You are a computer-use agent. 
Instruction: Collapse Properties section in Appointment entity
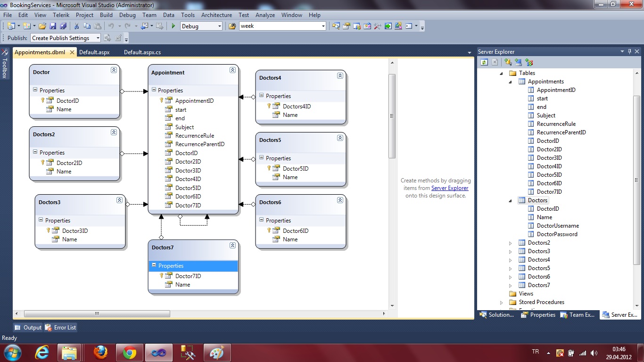[x=154, y=90]
